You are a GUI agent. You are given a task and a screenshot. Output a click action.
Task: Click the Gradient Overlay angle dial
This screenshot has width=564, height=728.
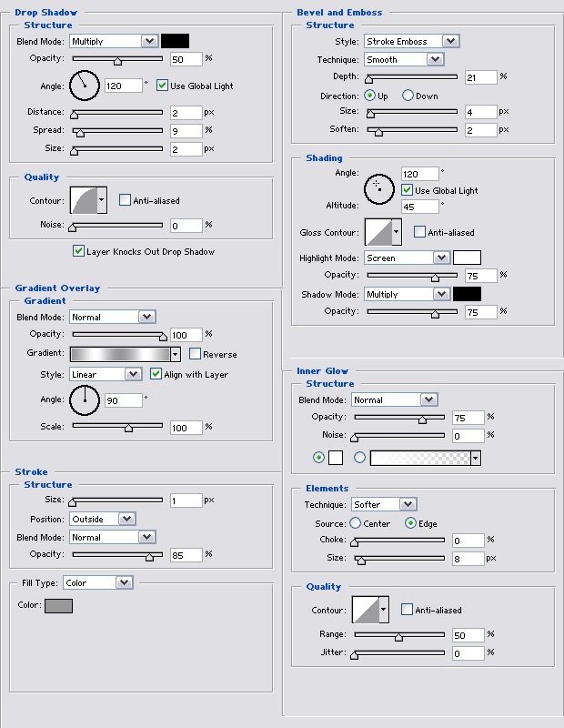(83, 399)
